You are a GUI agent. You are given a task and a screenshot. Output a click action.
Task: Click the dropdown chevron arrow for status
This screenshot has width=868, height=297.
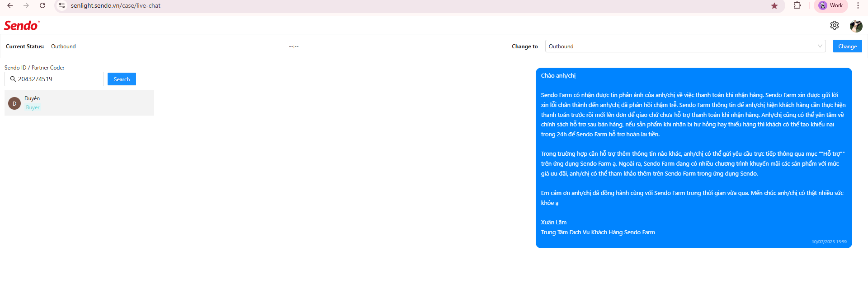tap(820, 46)
